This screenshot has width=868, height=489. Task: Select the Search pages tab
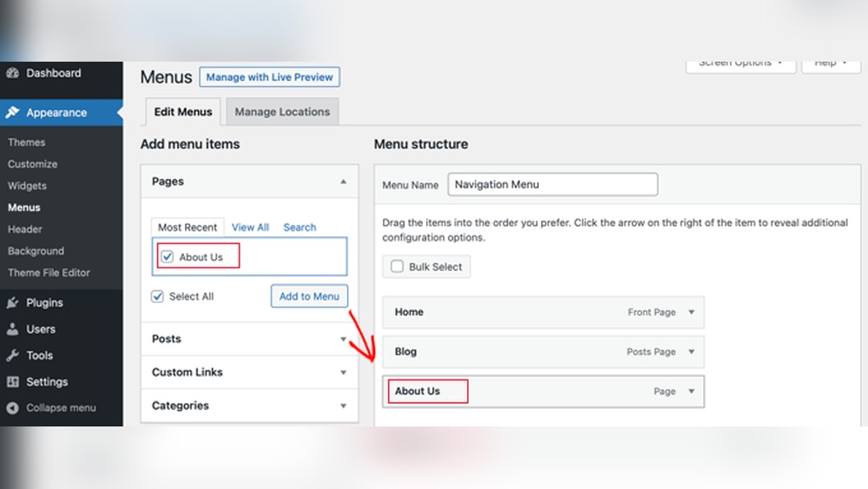pyautogui.click(x=299, y=227)
